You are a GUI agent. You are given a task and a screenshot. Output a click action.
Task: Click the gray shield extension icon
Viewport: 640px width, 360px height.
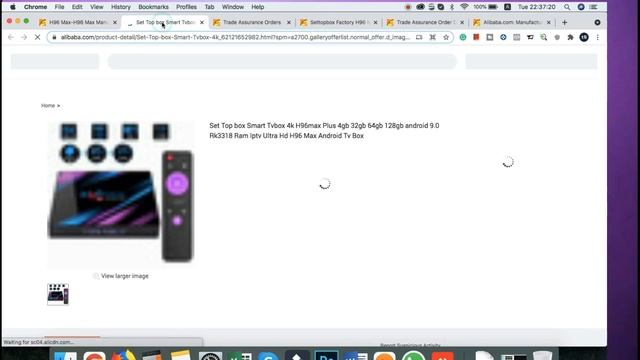pos(557,37)
